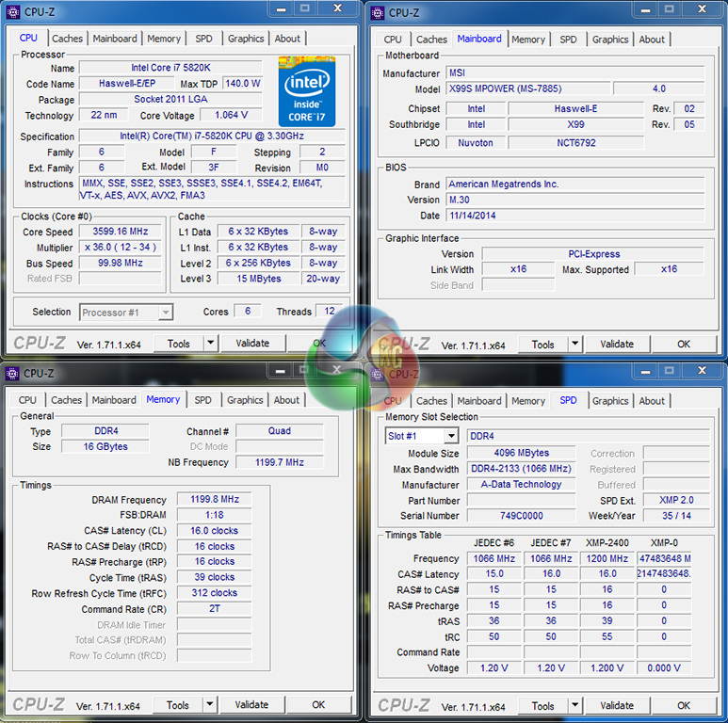Click the BIOS Date value 11/14/2014
This screenshot has height=723, width=728.
click(575, 216)
